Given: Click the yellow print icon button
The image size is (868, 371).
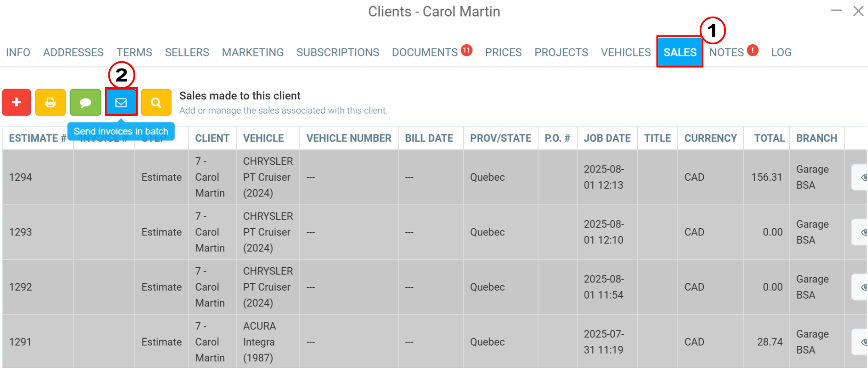Looking at the screenshot, I should point(51,102).
